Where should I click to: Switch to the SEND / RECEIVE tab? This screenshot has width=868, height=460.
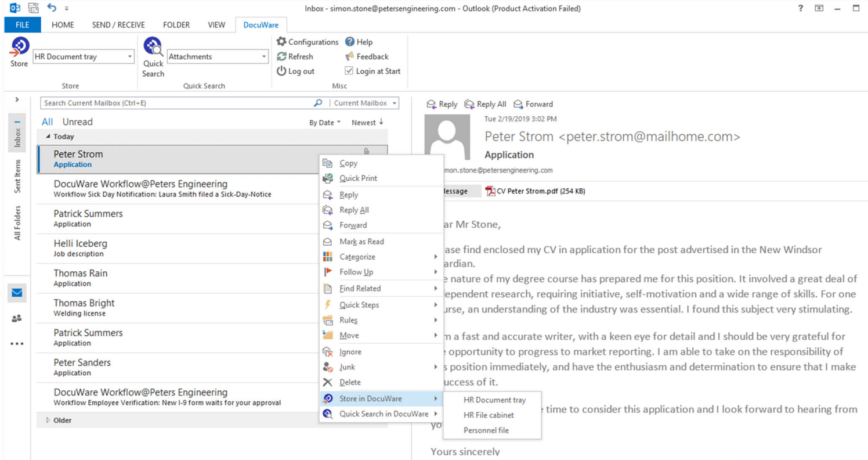[118, 25]
